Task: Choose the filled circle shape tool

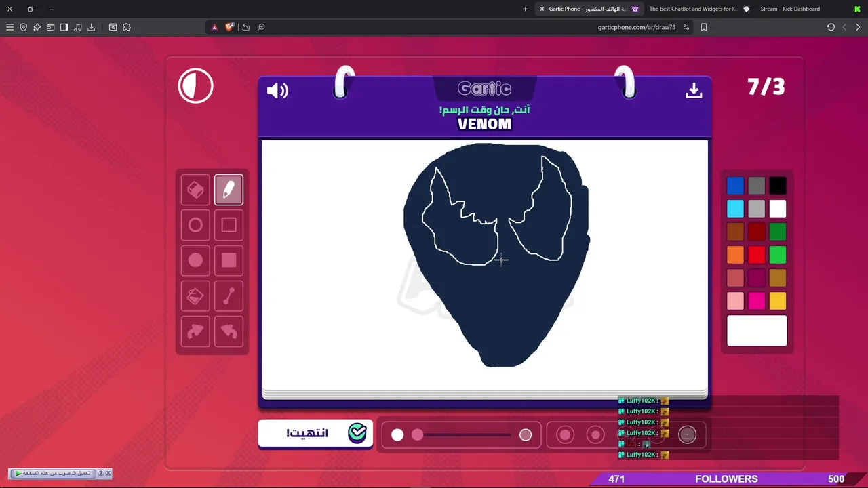Action: [x=195, y=260]
